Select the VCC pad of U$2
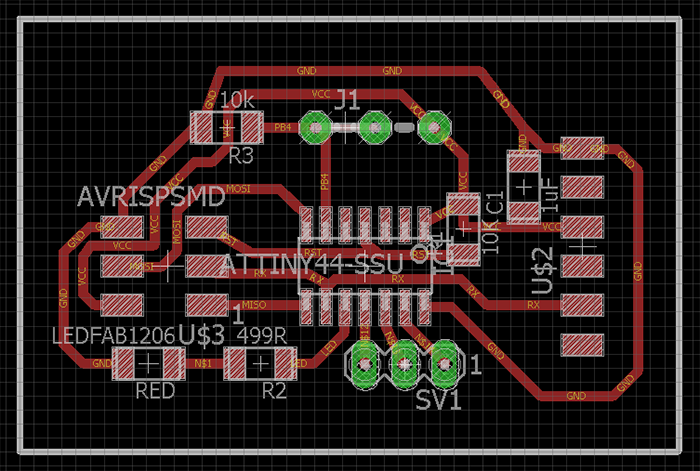Viewport: 700px width, 471px height. pos(583,227)
